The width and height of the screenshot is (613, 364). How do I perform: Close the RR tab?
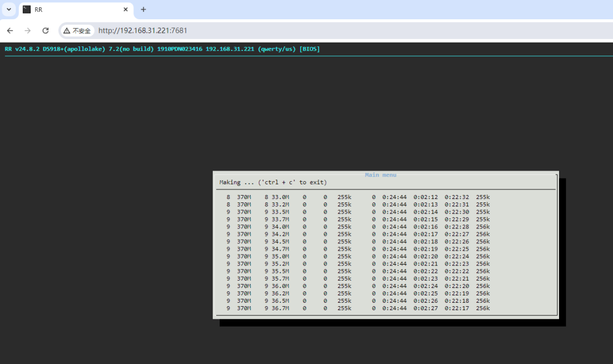pyautogui.click(x=125, y=10)
